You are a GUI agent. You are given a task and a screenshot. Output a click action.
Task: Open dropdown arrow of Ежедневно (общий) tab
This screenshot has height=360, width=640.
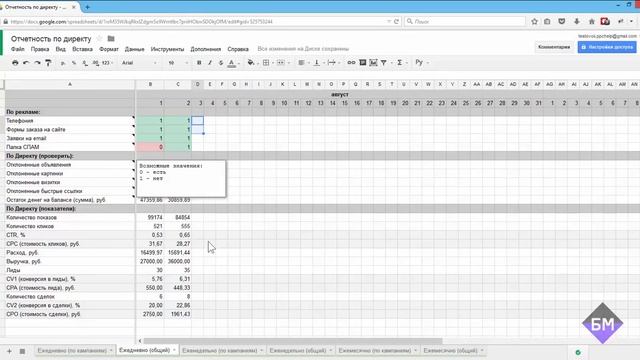[x=174, y=351]
